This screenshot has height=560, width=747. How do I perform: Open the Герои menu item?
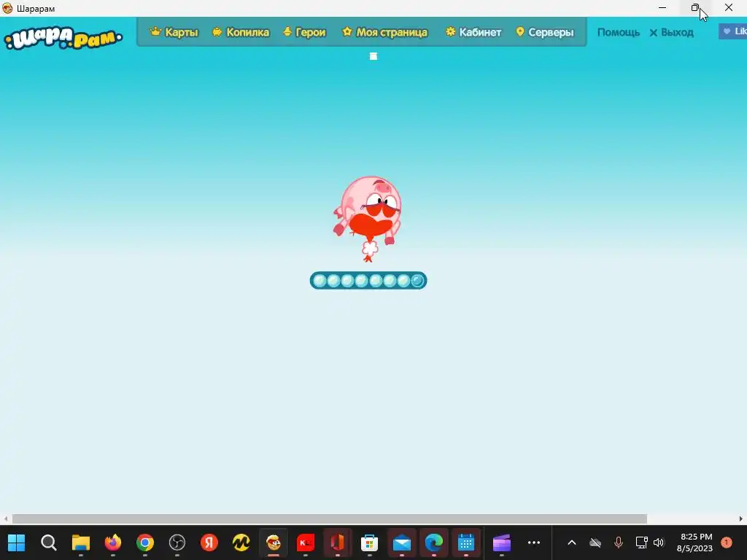304,32
